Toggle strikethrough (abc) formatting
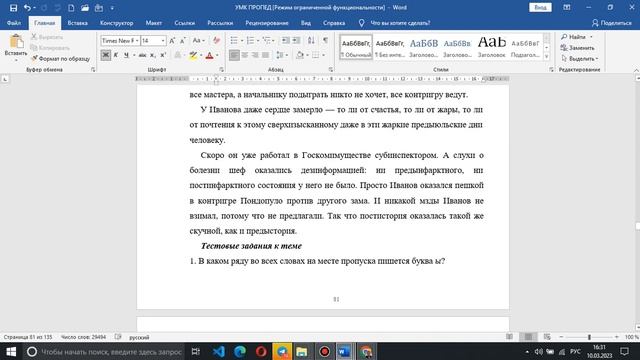 tap(142, 55)
